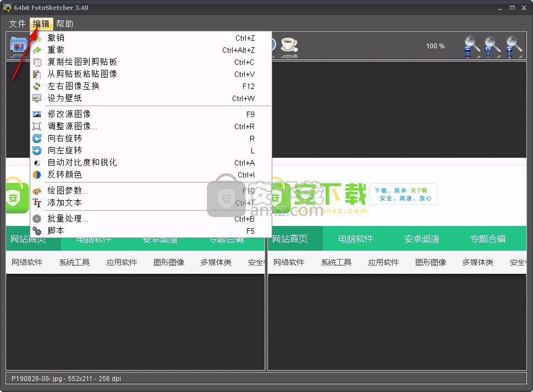Choose 向左旋转 entry

[151, 151]
